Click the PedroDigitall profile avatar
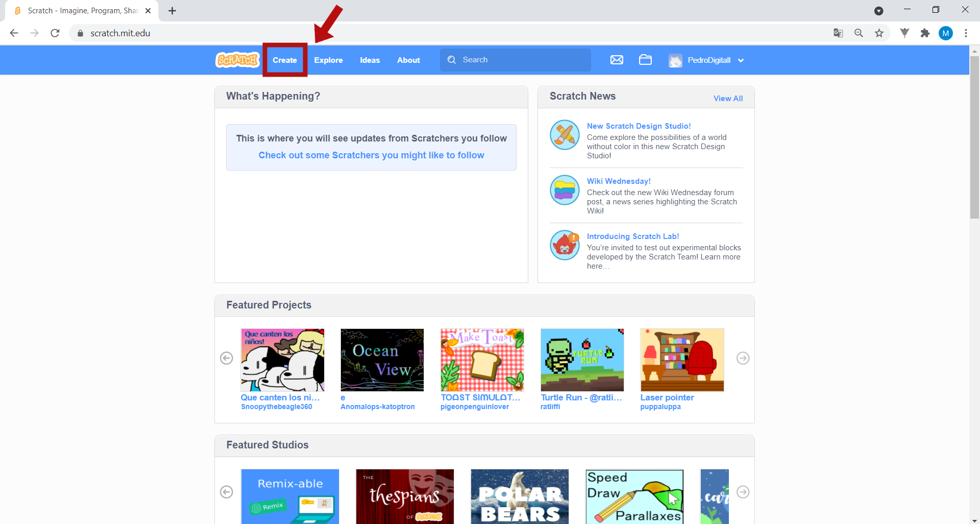The image size is (980, 524). pyautogui.click(x=675, y=60)
